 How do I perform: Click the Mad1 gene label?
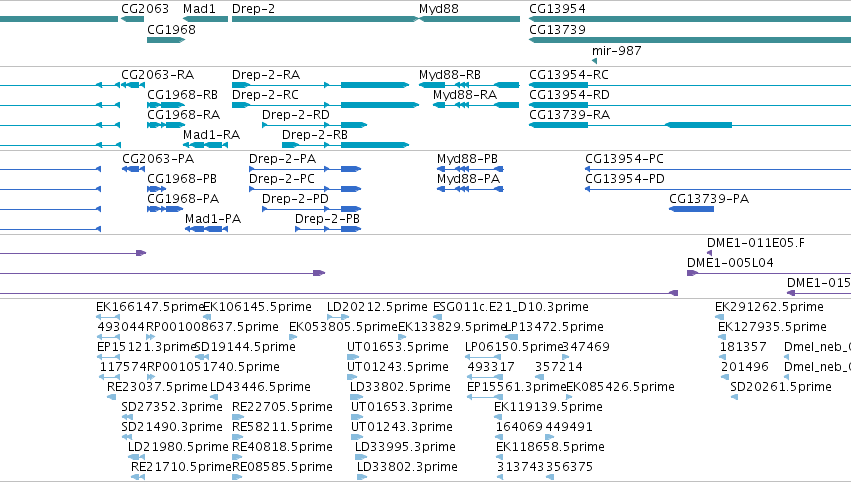pos(199,9)
